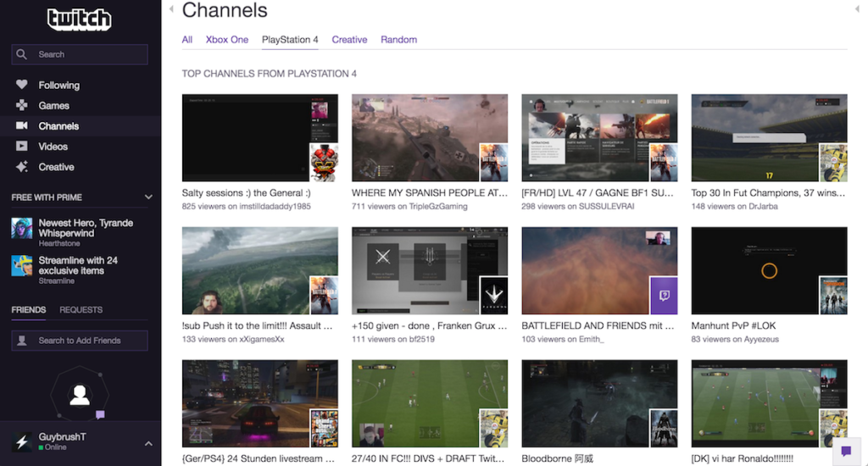The width and height of the screenshot is (868, 466).
Task: Select the Xbox One tab
Action: pyautogui.click(x=227, y=39)
